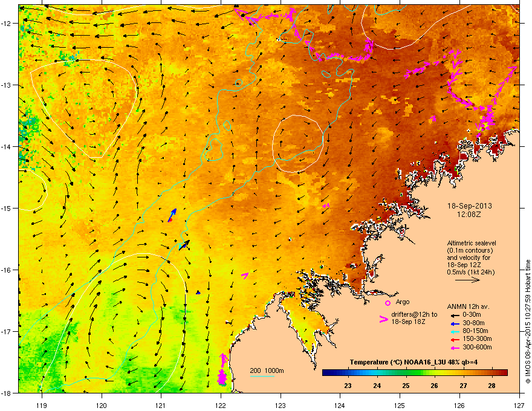Viewport: 532px width, 411px height.
Task: Click longitude axis label 122
Action: coord(221,405)
